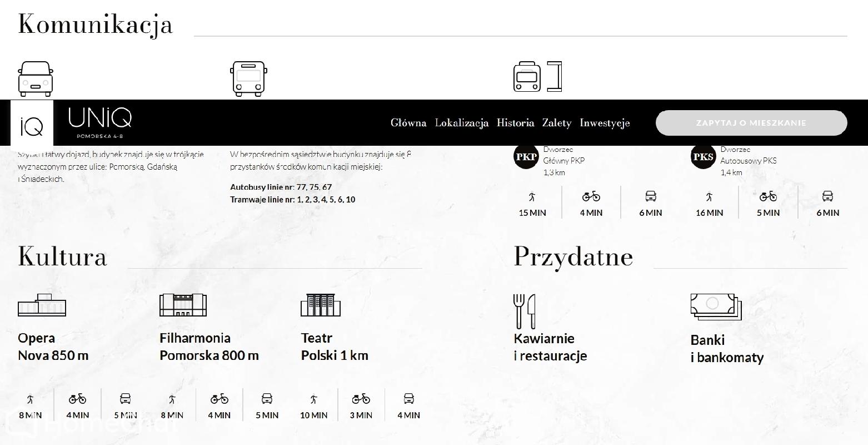Click the Opera Nova building icon

[x=42, y=305]
